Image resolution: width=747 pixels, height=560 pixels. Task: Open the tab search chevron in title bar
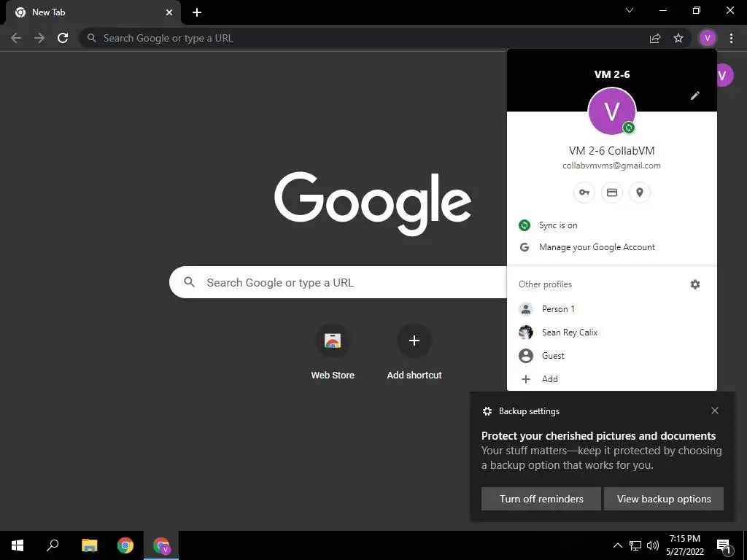point(630,10)
